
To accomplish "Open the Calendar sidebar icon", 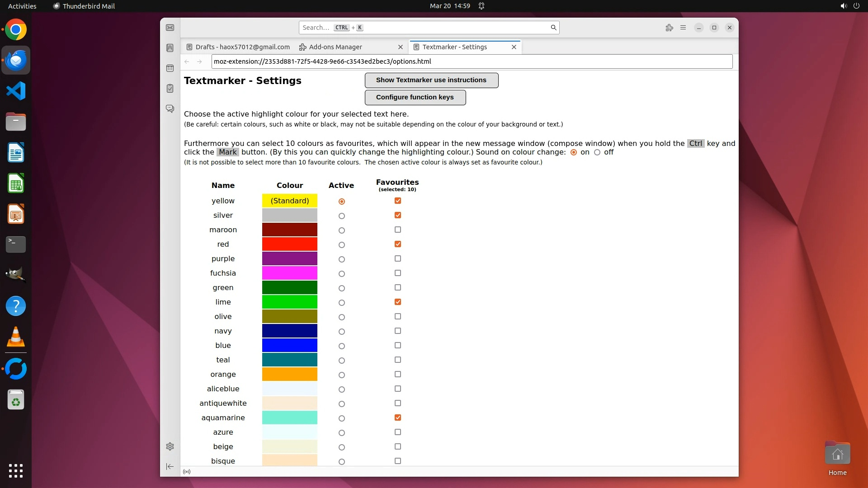I will [170, 68].
